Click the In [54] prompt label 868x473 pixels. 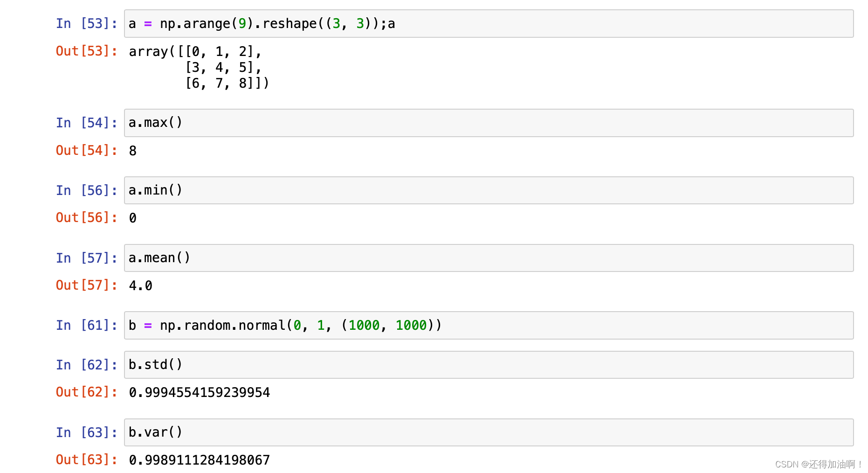(x=86, y=123)
